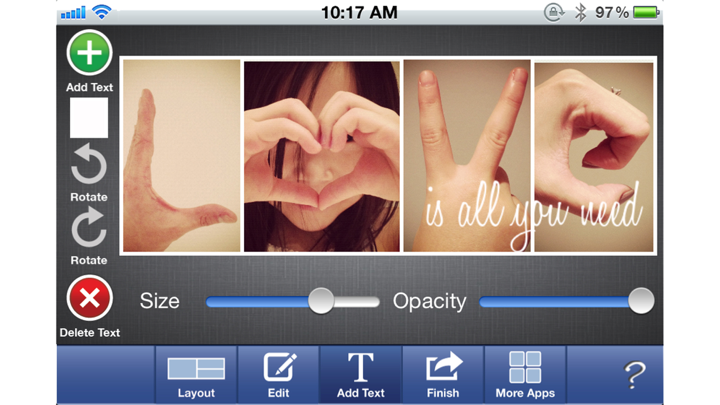Tap the rotation lock status icon

(x=553, y=12)
